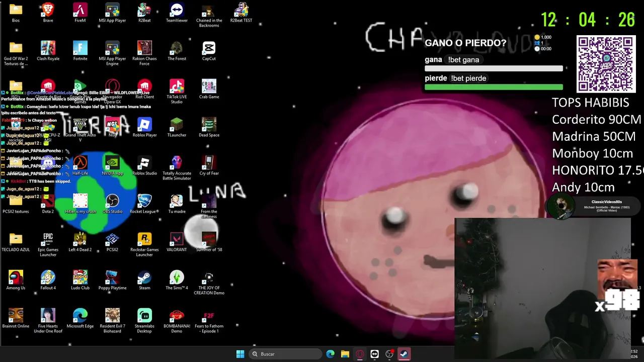Open CapCut from the desktop
Image resolution: width=644 pixels, height=362 pixels.
coord(209,51)
